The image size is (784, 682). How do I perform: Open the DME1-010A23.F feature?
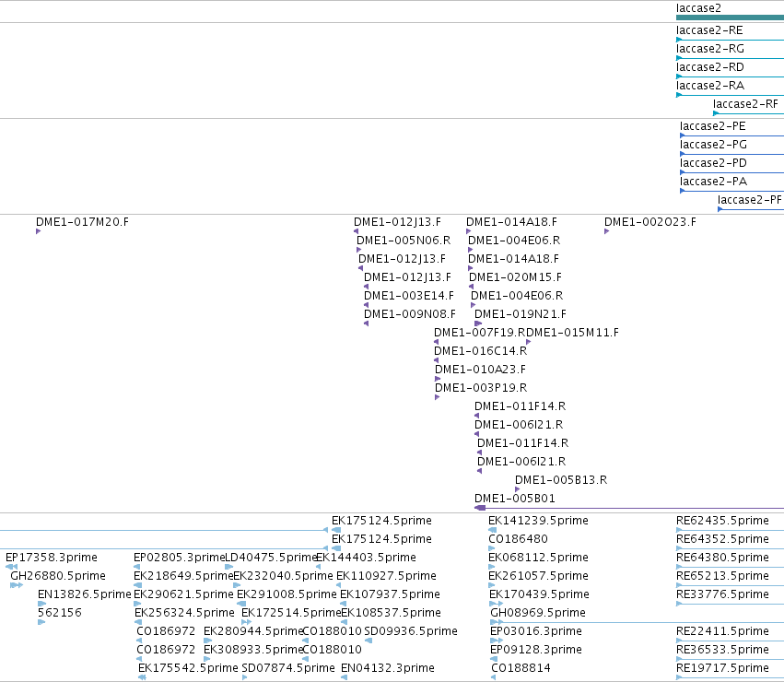pyautogui.click(x=480, y=370)
